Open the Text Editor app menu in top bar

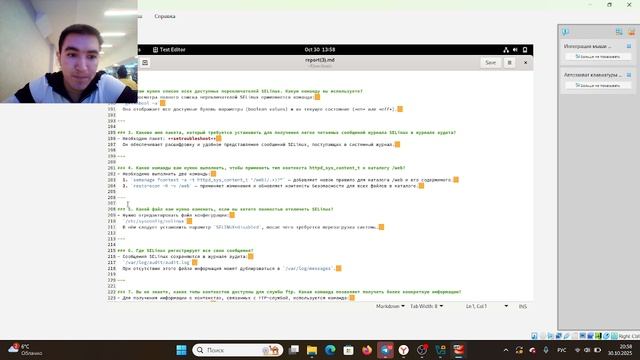pos(169,49)
